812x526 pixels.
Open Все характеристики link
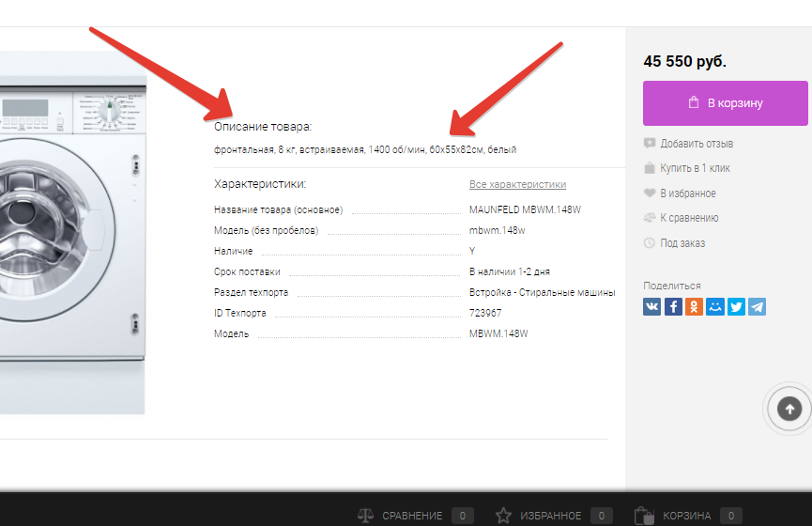517,184
